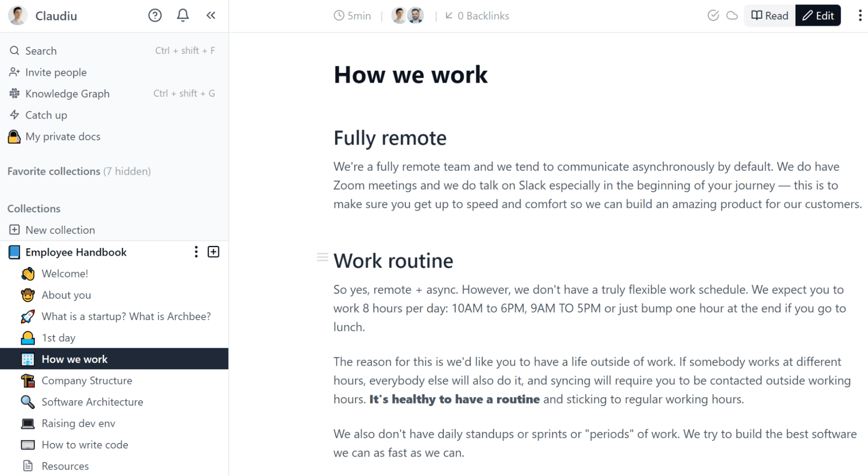This screenshot has width=868, height=476.
Task: Click the Catch up lightning icon
Action: tap(14, 115)
